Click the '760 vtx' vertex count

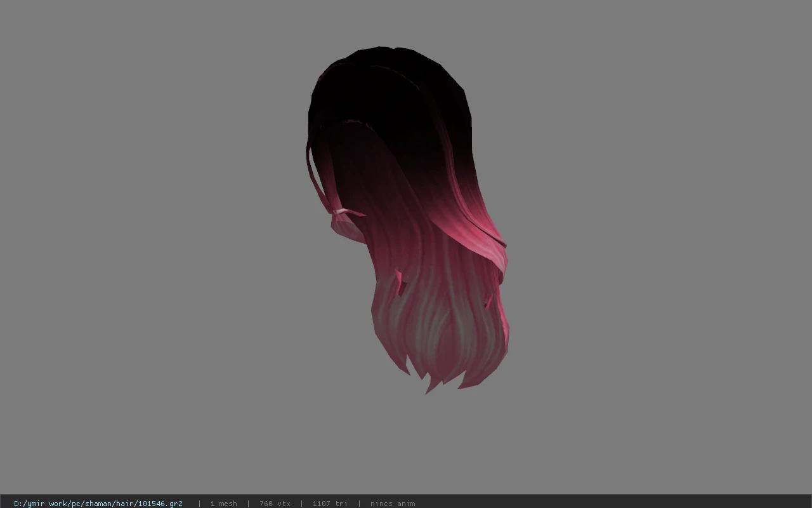click(x=275, y=504)
